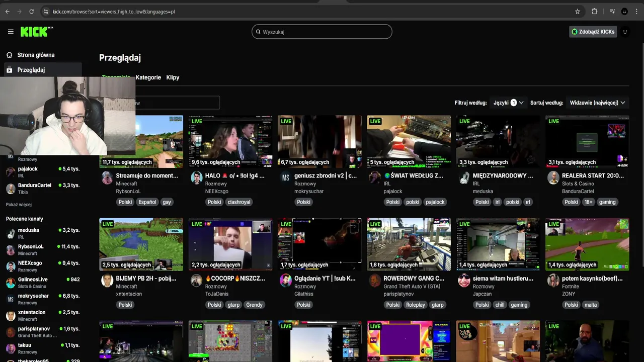Screen dimensions: 644x362
Task: Switch to the Kategorie tab
Action: coord(148,77)
